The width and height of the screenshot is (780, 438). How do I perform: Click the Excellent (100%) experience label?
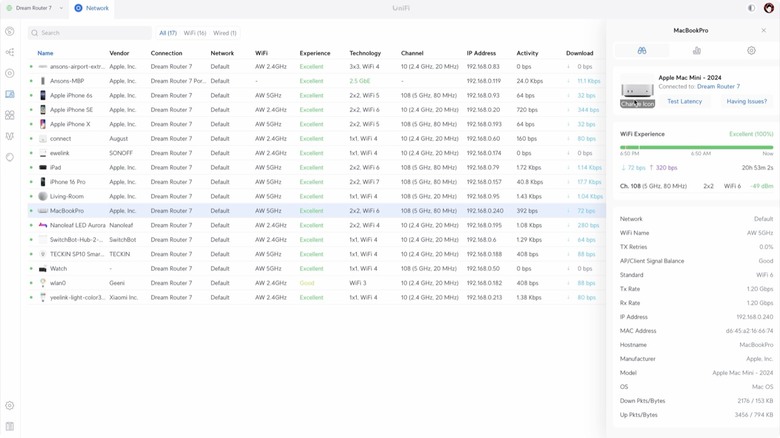click(751, 134)
